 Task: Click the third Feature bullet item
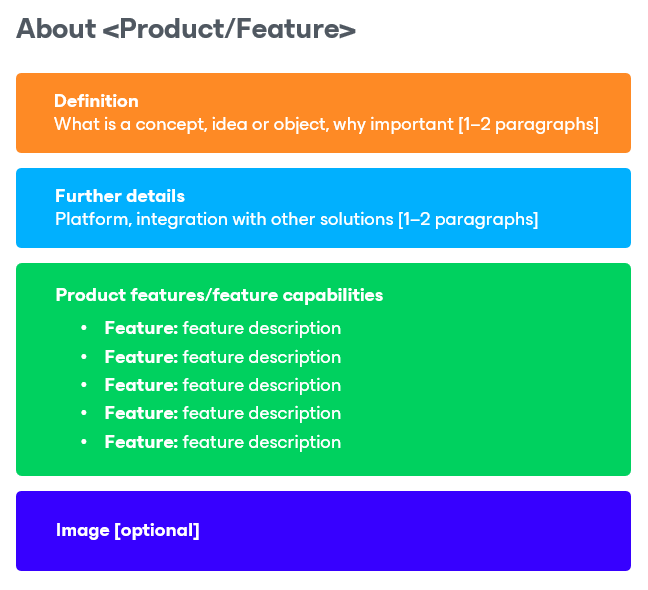coord(223,385)
